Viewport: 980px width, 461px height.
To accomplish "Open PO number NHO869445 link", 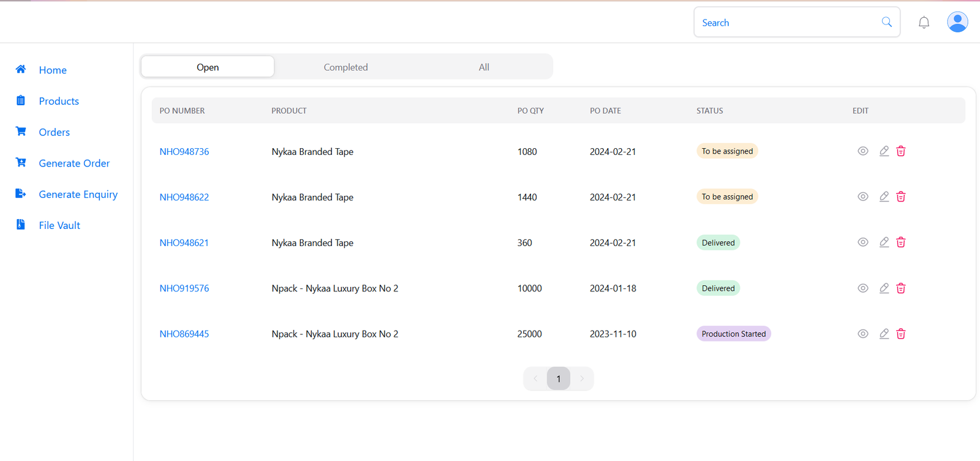I will [x=184, y=334].
